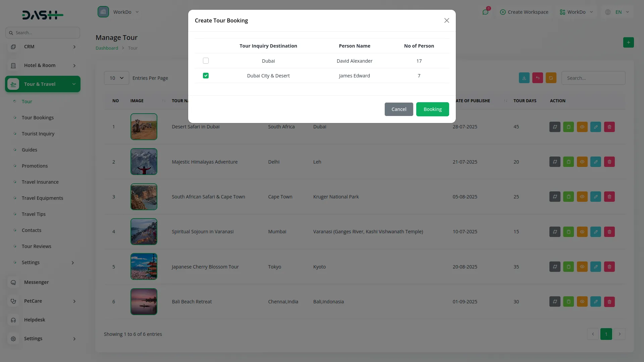Edit the Japanese Cherry Blossom Tour
Viewport: 644px width, 362px height.
595,267
